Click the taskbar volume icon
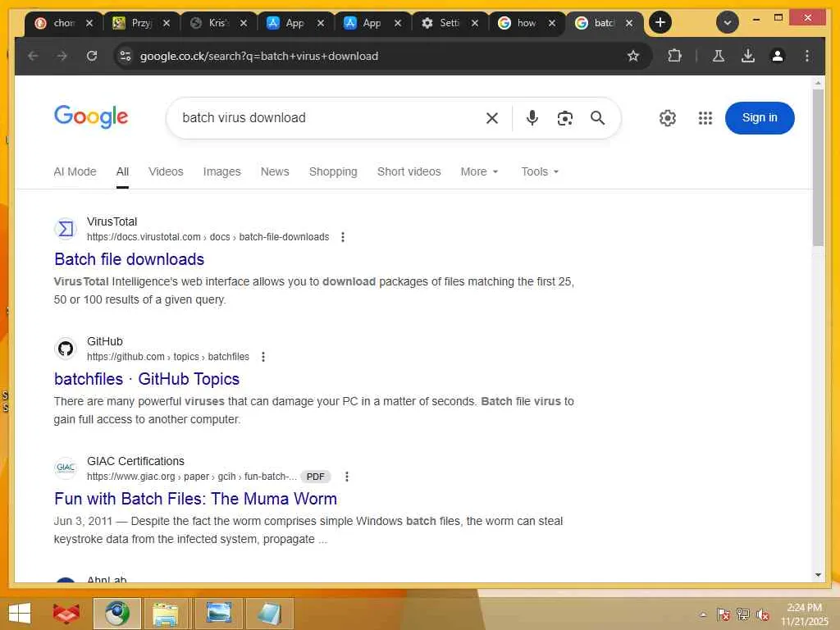 coord(763,614)
